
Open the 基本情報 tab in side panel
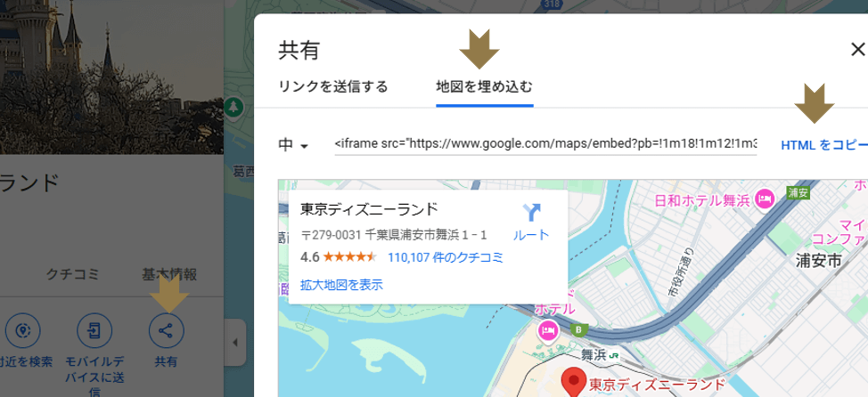[169, 273]
